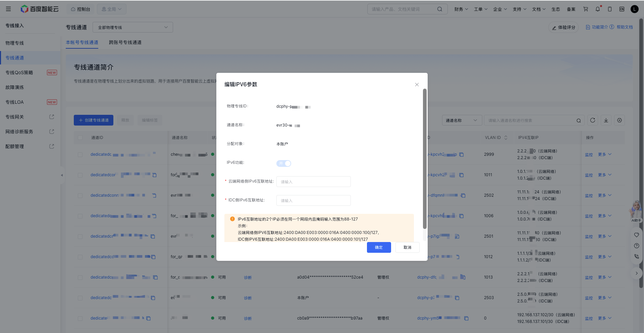Confirm the dialog with 确定

point(379,247)
